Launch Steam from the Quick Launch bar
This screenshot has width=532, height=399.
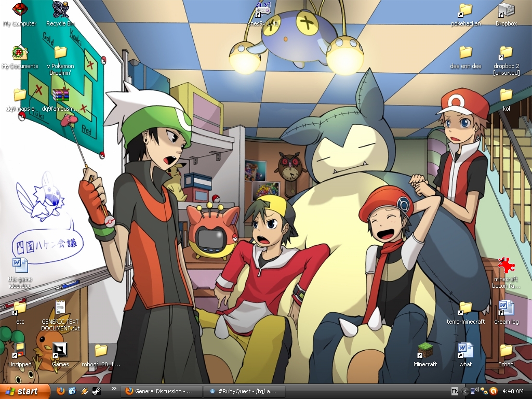(x=97, y=391)
